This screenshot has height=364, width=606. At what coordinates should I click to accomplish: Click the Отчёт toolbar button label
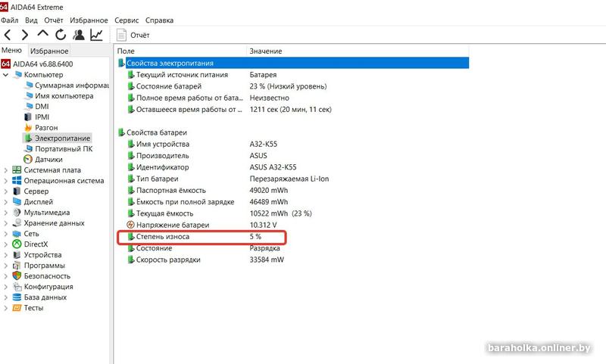tap(140, 35)
